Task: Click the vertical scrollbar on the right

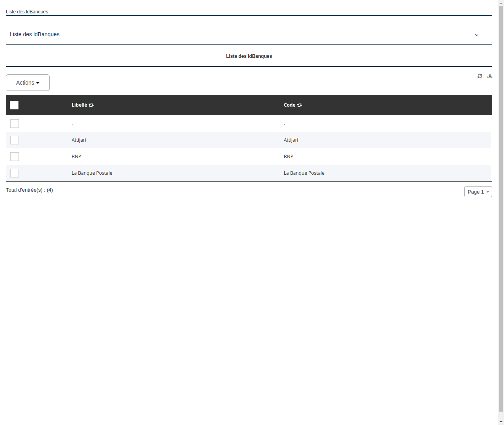Action: pos(501,213)
